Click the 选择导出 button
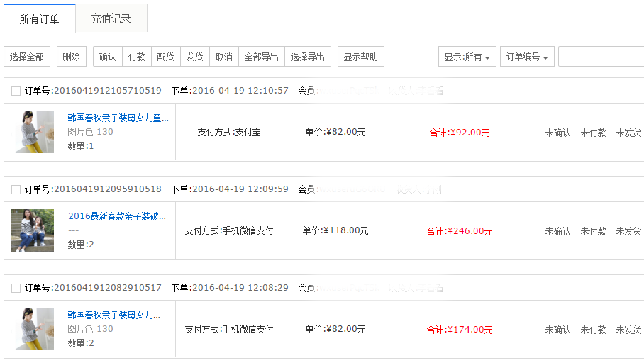The image size is (644, 363). click(x=308, y=57)
